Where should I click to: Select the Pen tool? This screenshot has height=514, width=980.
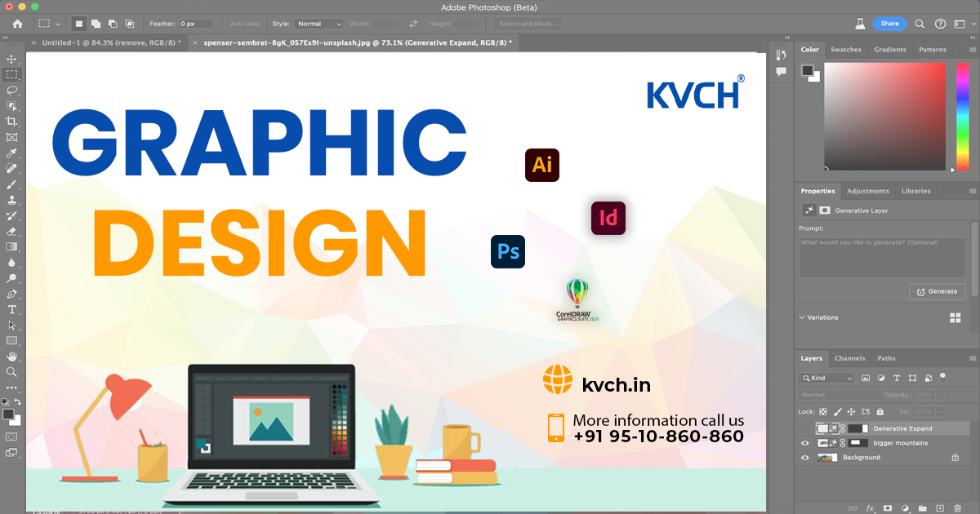pos(11,294)
